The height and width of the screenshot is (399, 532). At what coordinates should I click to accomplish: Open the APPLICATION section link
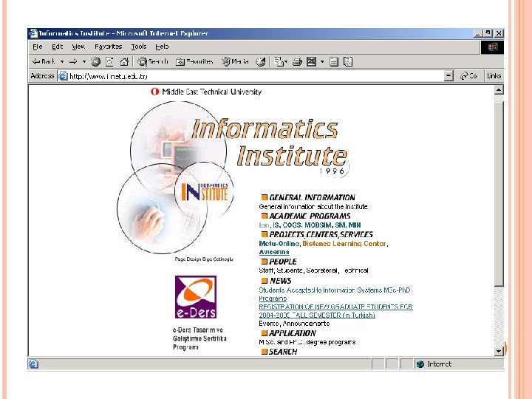point(292,333)
